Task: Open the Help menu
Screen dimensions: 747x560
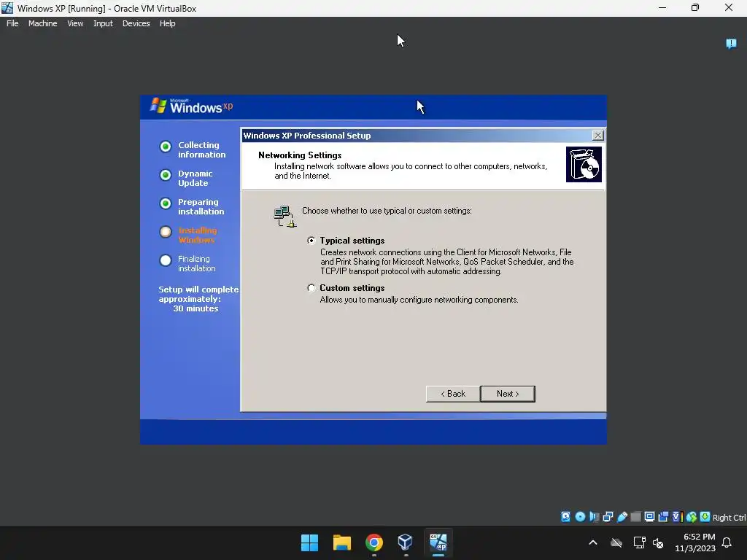Action: click(x=167, y=23)
